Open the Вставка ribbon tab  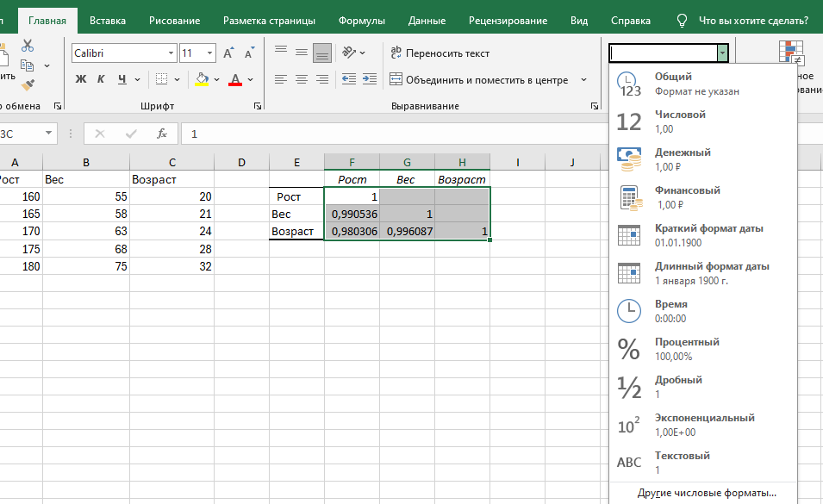click(x=107, y=20)
